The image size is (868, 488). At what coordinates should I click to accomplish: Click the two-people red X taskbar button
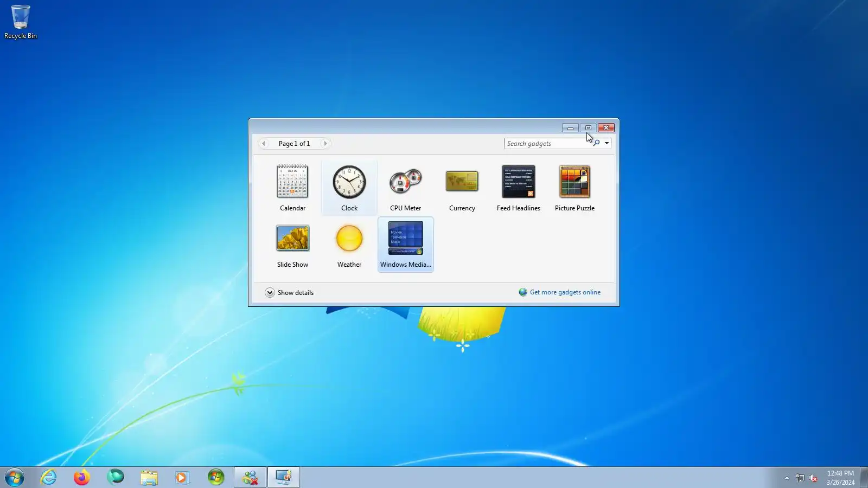click(x=250, y=477)
